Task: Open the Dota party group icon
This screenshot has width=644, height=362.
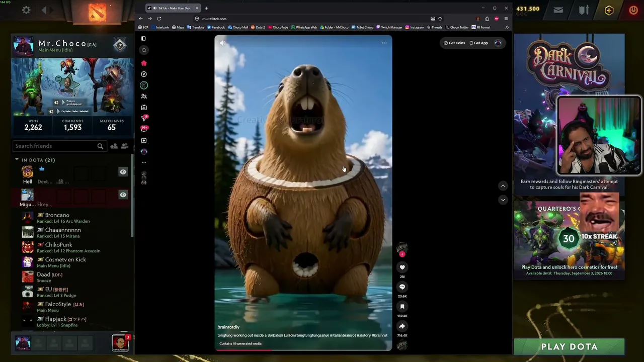Action: (x=125, y=146)
